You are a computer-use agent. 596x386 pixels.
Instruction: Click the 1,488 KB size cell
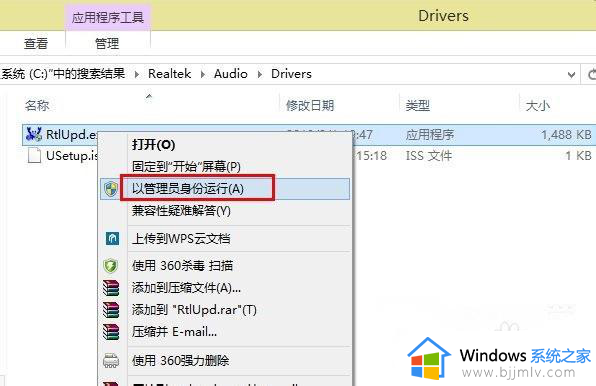click(566, 135)
